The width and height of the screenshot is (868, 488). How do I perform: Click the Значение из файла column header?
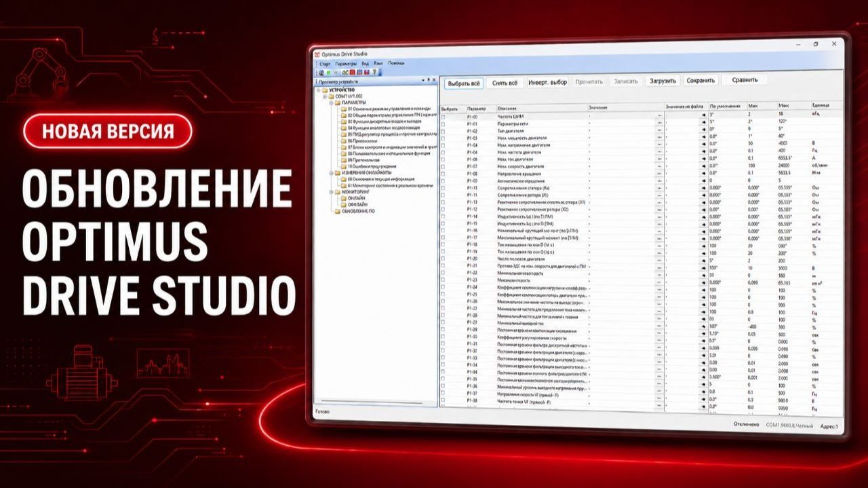tap(686, 107)
